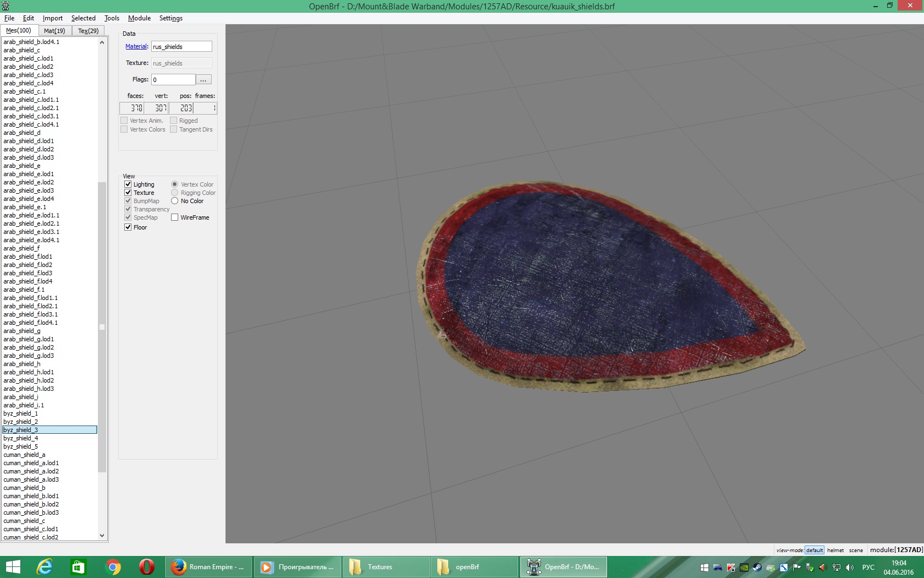Select the default view-mode
The image size is (924, 578).
[x=815, y=550]
